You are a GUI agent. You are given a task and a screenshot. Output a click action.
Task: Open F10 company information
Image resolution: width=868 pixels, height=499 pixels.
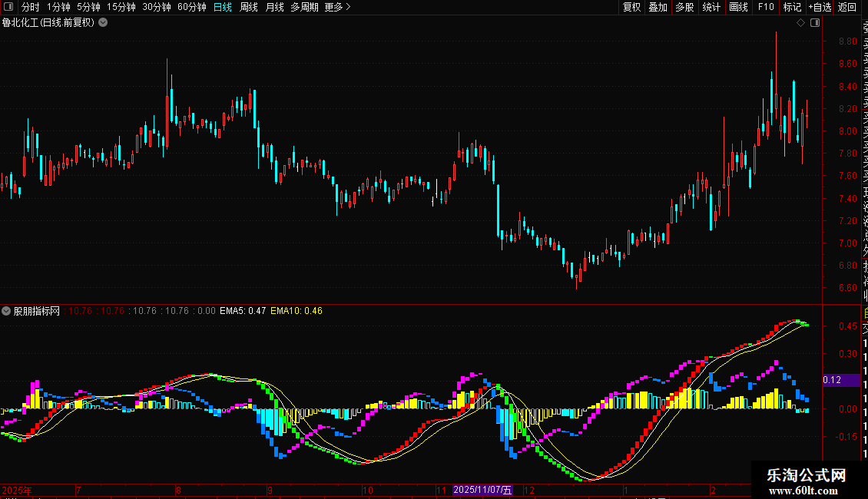pyautogui.click(x=766, y=7)
